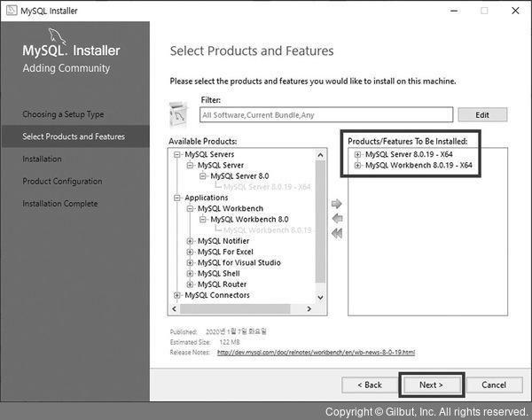Click the Cancel button
The image size is (532, 420).
(x=494, y=385)
